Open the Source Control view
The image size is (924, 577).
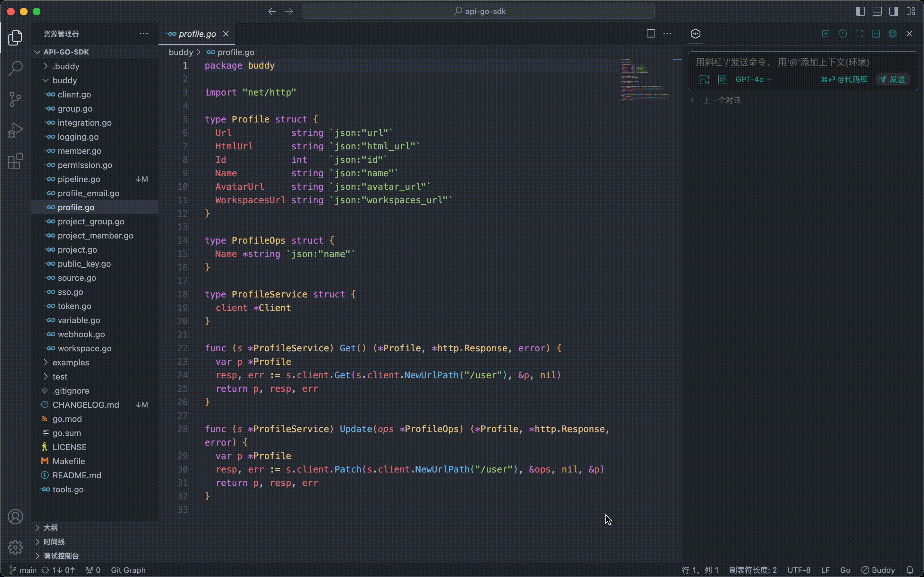15,99
